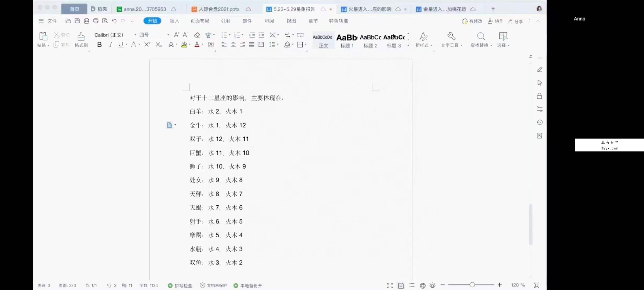This screenshot has height=290, width=644.
Task: Apply the 标题 1 style
Action: coord(347,41)
